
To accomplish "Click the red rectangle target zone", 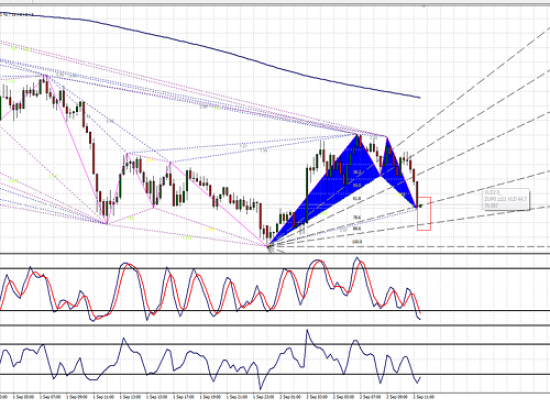I will click(424, 214).
